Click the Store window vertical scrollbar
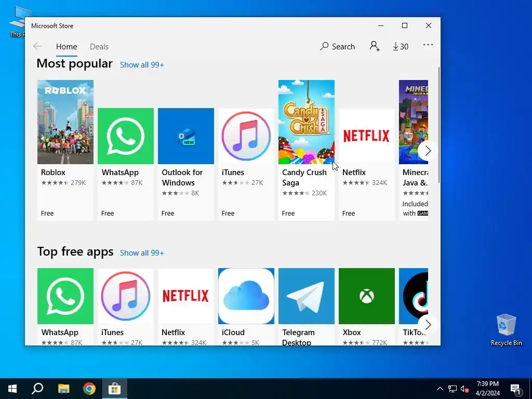The image size is (532, 399). (439, 125)
